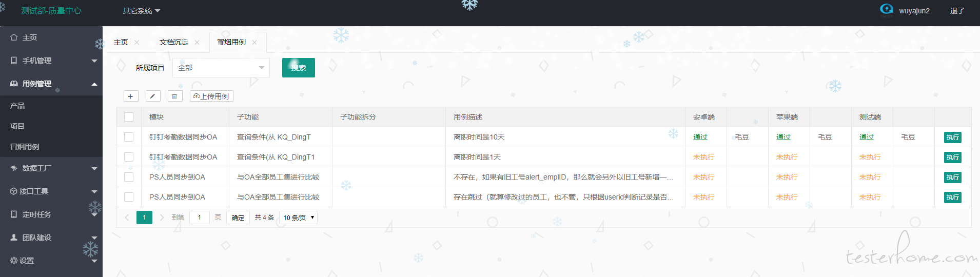Click 通过 under 安卓端 in the first row
The height and width of the screenshot is (277, 980).
tap(700, 137)
